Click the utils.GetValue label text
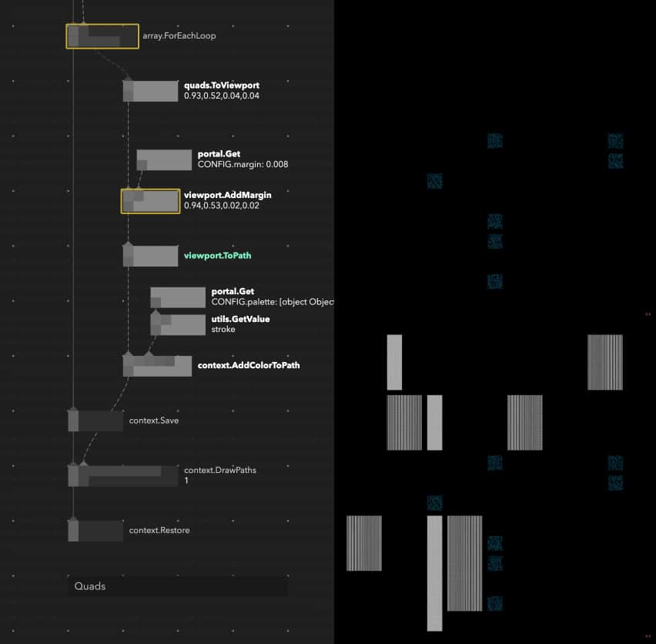This screenshot has height=644, width=656. (240, 319)
